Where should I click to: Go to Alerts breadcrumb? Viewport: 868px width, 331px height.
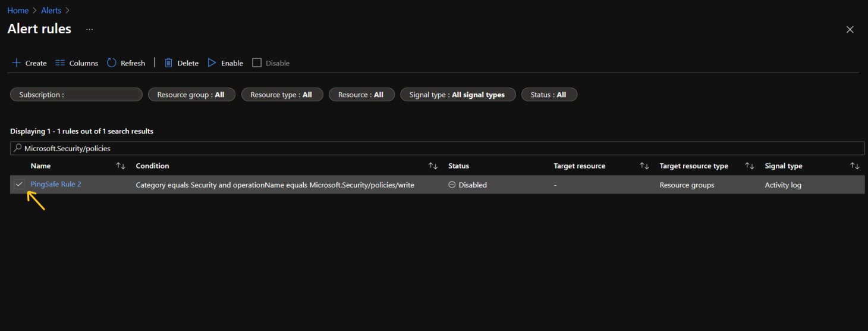[51, 11]
